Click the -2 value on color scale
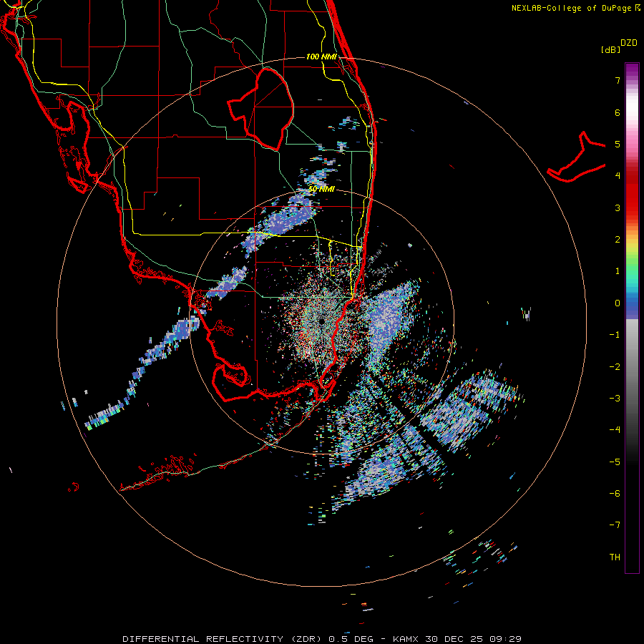Viewport: 644px width, 644px height. click(615, 366)
